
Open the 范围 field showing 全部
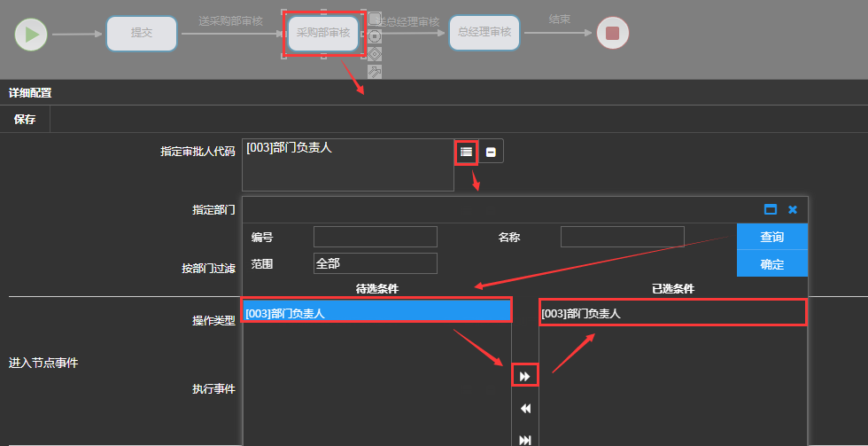[x=375, y=263]
